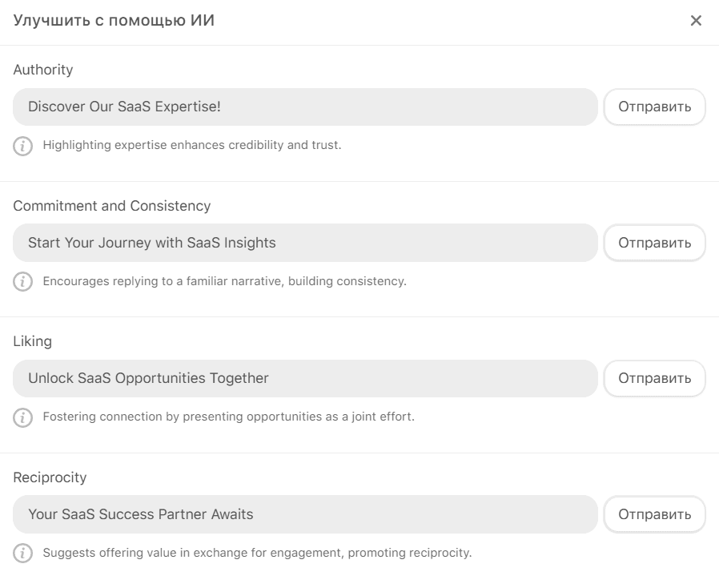Click the Authority section heading
The height and width of the screenshot is (588, 719).
pos(43,70)
